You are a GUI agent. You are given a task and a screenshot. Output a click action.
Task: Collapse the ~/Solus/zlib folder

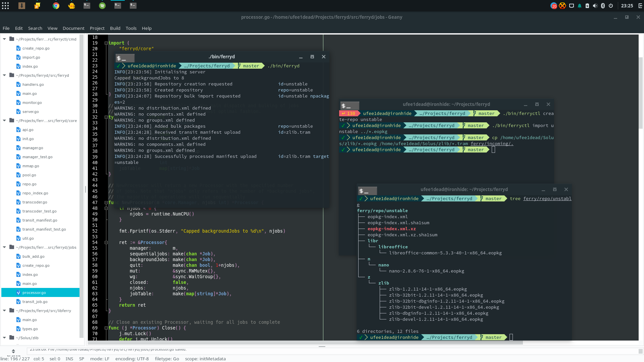(4, 338)
